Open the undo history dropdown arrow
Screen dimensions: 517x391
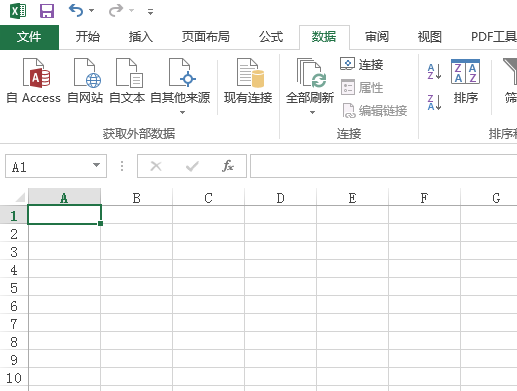point(91,11)
